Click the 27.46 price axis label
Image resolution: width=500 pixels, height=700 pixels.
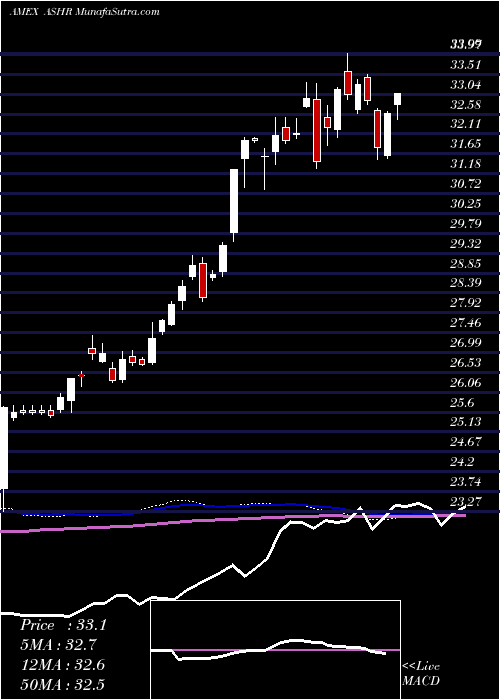(x=466, y=322)
